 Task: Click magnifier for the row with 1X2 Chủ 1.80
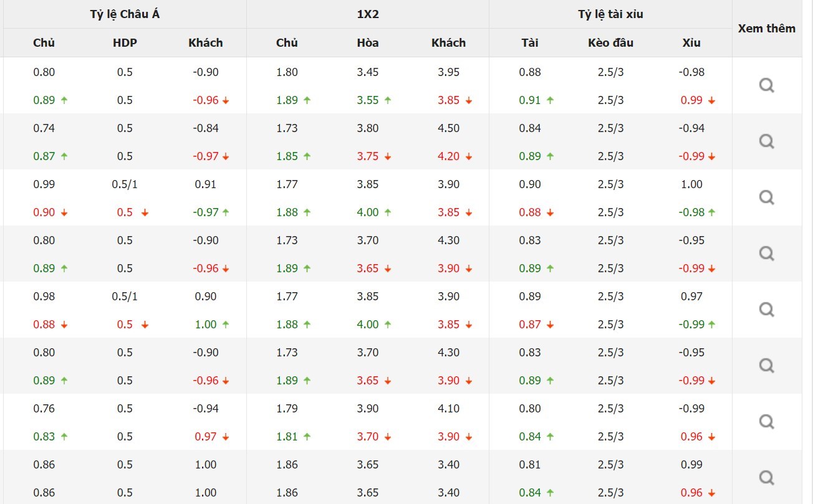[766, 85]
